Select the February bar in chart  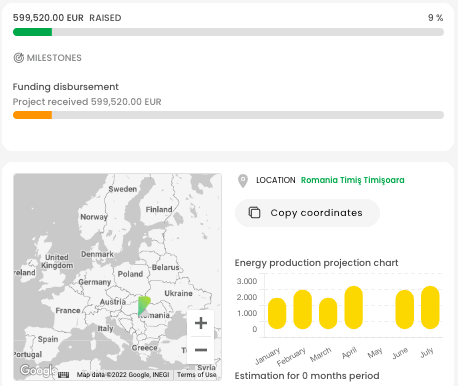pyautogui.click(x=302, y=309)
